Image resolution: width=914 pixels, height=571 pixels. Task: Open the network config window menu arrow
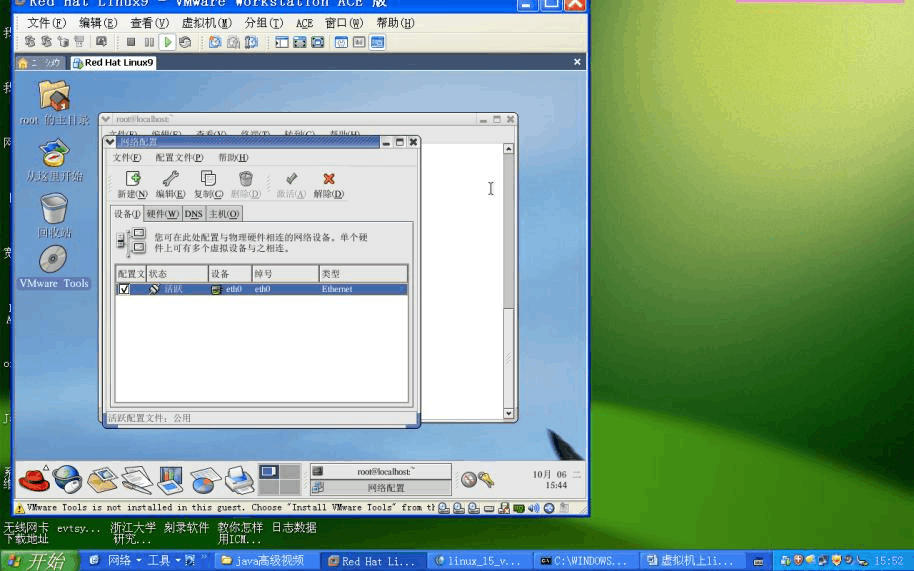(110, 142)
